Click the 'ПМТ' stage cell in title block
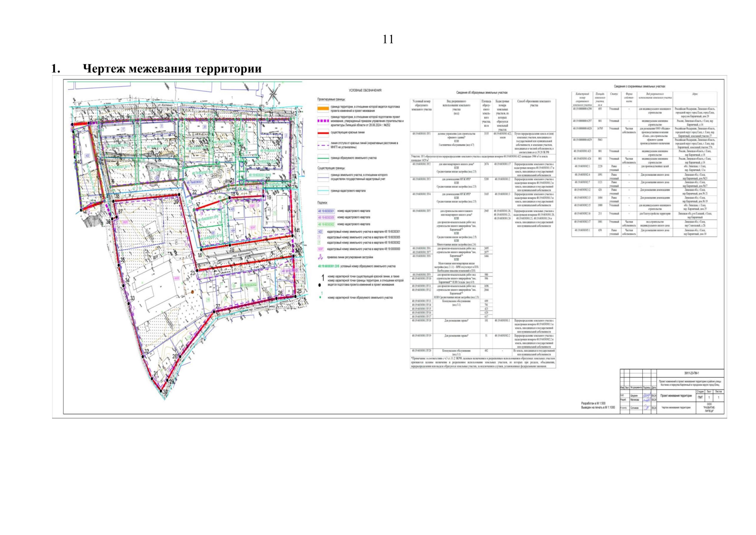Image resolution: width=756 pixels, height=535 pixels. click(x=700, y=397)
